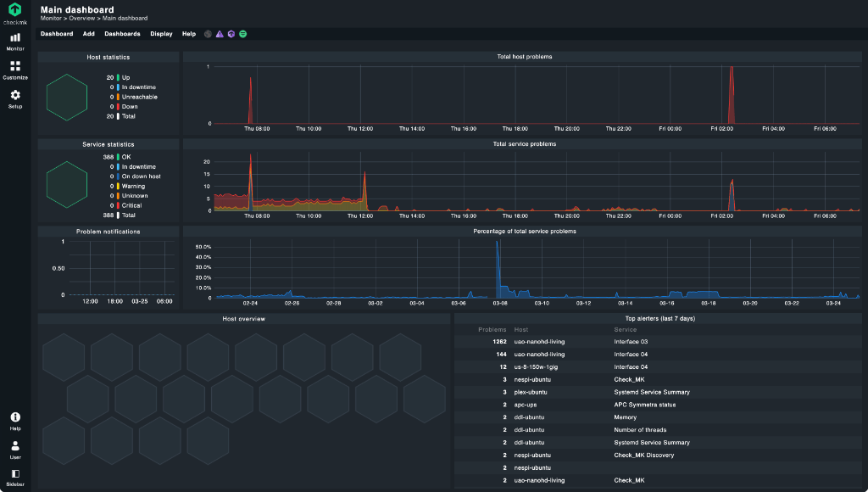
Task: Open Setup from the left sidebar
Action: 14,98
